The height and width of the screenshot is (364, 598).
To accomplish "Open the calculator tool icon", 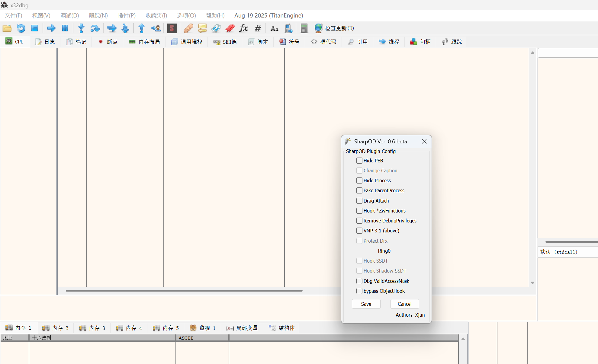I will tap(304, 28).
